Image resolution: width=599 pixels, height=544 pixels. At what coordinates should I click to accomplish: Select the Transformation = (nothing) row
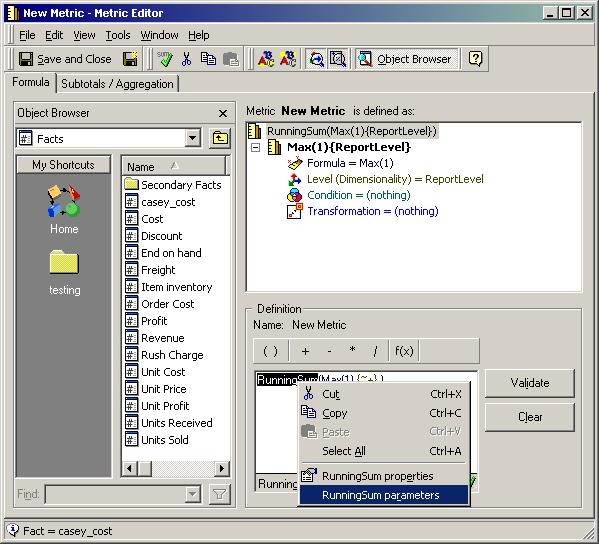tap(363, 211)
